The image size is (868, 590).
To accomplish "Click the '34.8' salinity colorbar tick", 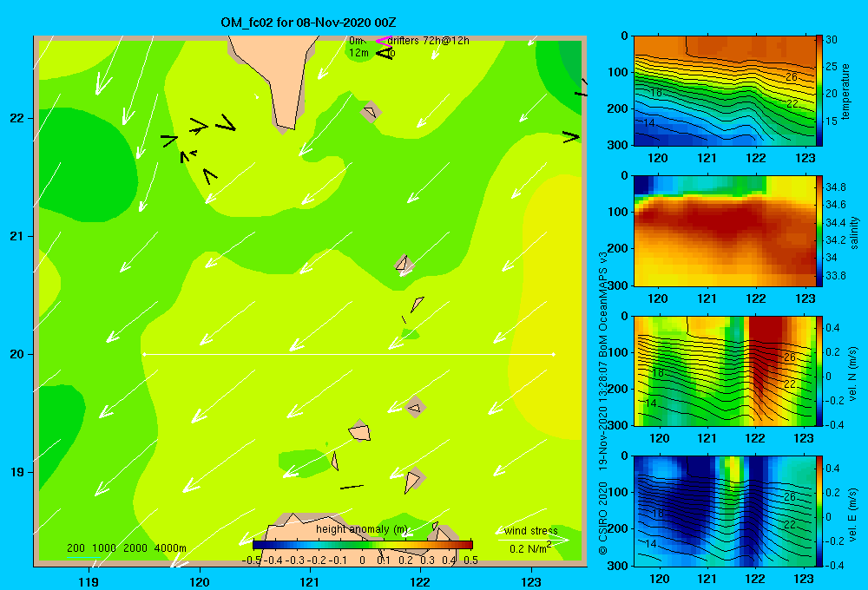I will 835,187.
